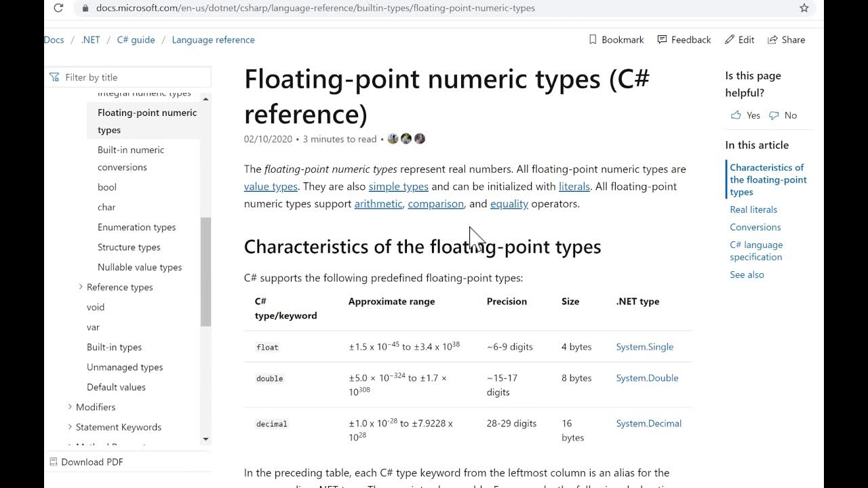
Task: Open the bool sidebar entry
Action: click(x=107, y=187)
